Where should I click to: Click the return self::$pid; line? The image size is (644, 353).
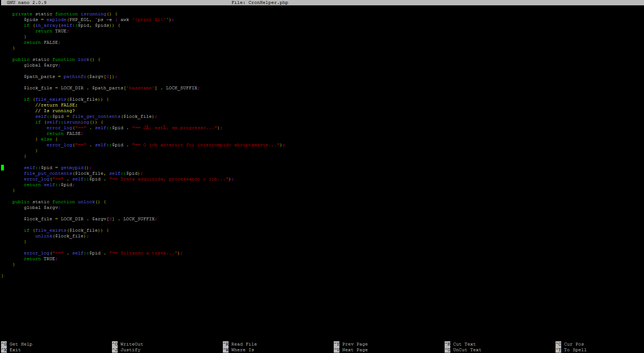tap(49, 185)
